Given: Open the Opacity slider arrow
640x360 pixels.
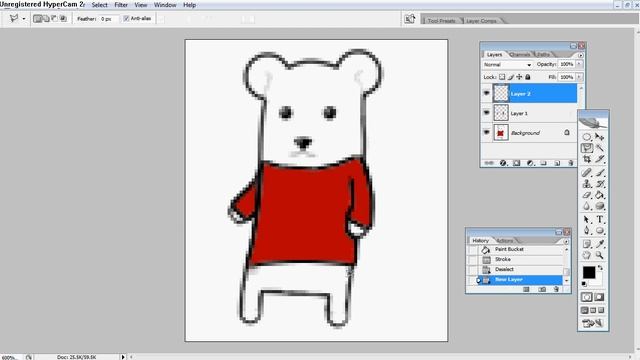Looking at the screenshot, I should click(x=579, y=64).
